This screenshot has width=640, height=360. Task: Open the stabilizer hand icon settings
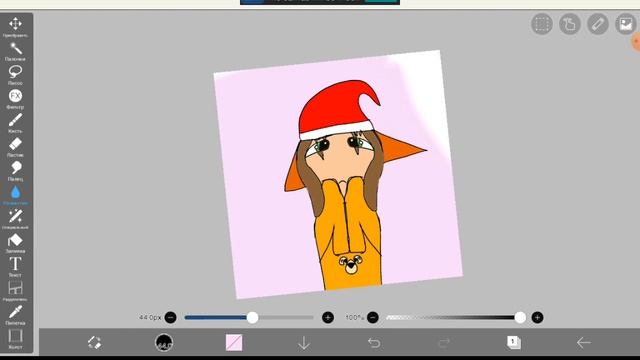pos(570,24)
